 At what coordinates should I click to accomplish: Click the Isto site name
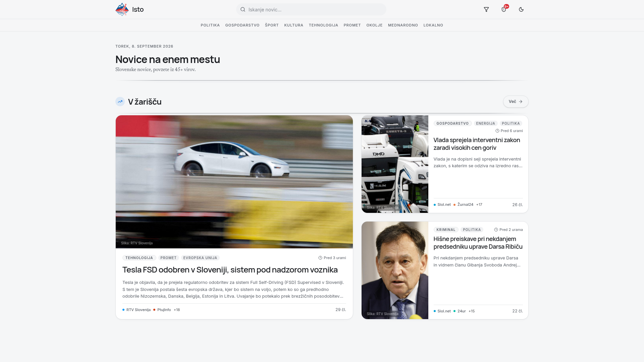point(138,9)
